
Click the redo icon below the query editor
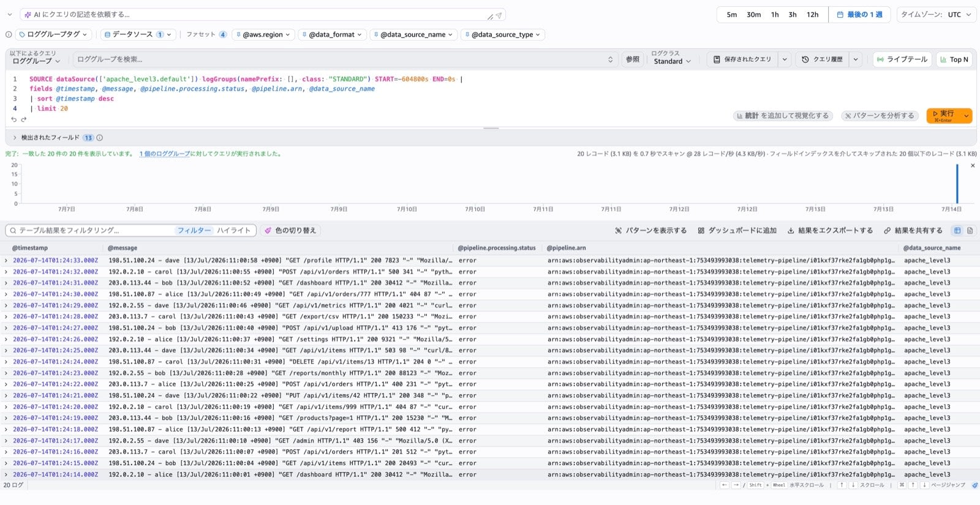24,119
